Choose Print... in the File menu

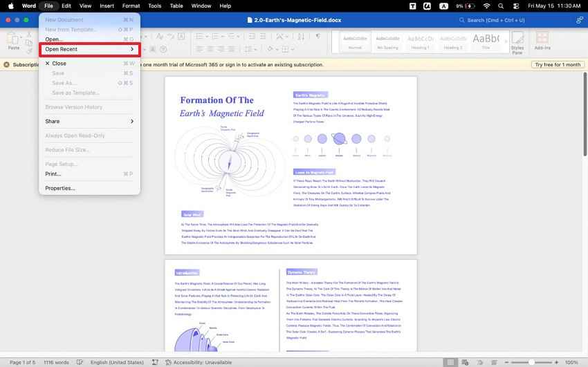pyautogui.click(x=90, y=173)
